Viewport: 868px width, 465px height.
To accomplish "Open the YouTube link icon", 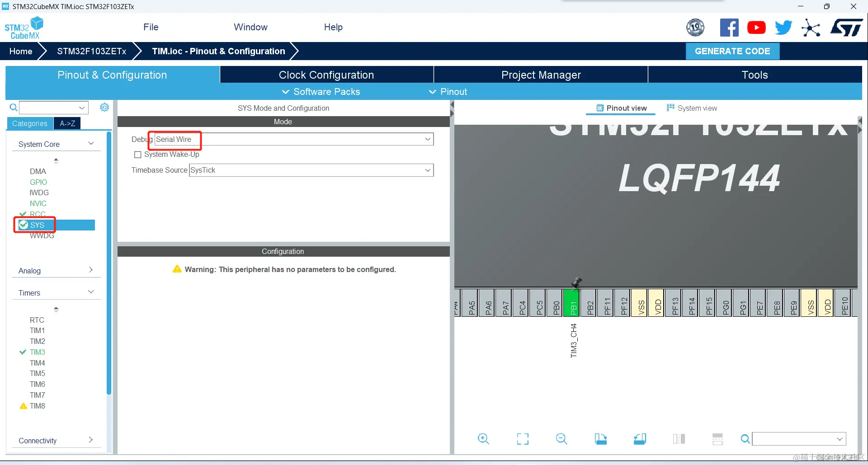I will 756,28.
